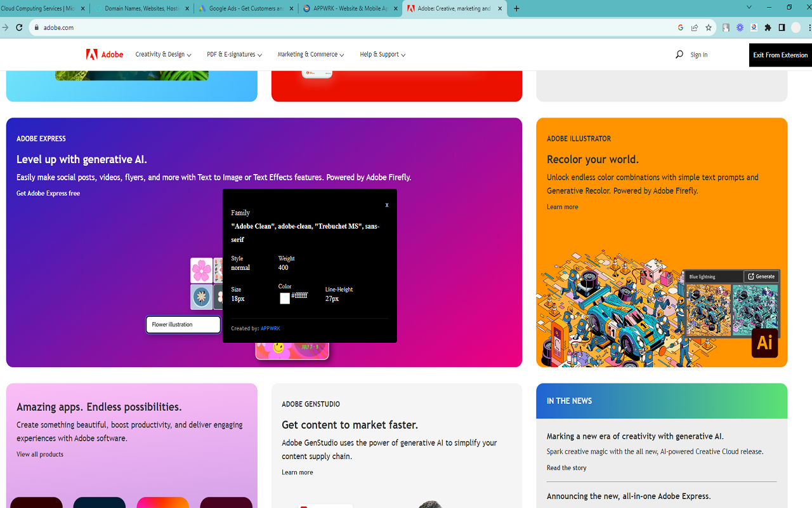
Task: Switch to the Google Ads tab
Action: click(x=246, y=8)
